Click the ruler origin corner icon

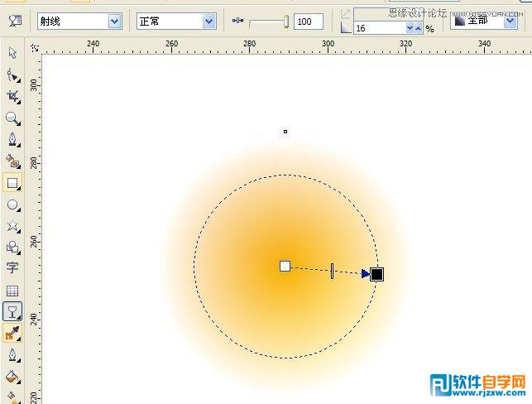(34, 47)
